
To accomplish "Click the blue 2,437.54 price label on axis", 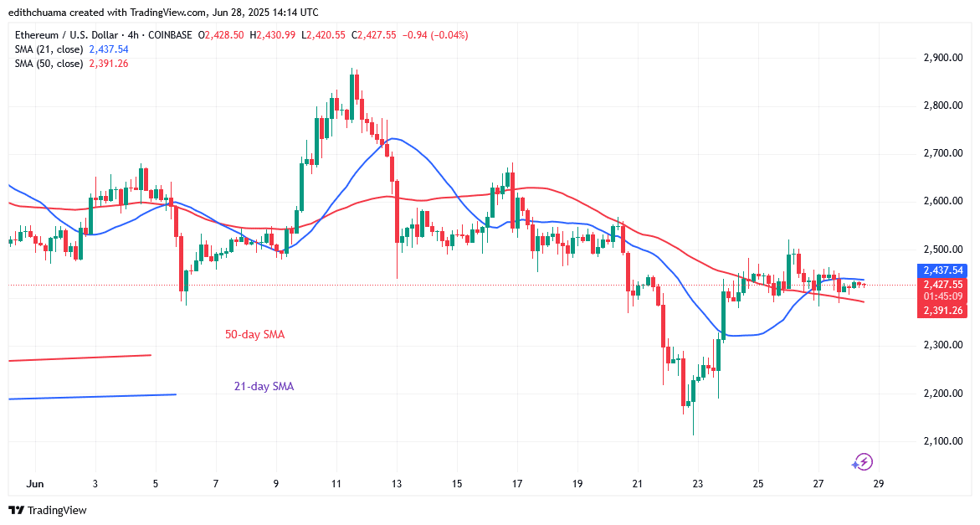I will [x=942, y=270].
